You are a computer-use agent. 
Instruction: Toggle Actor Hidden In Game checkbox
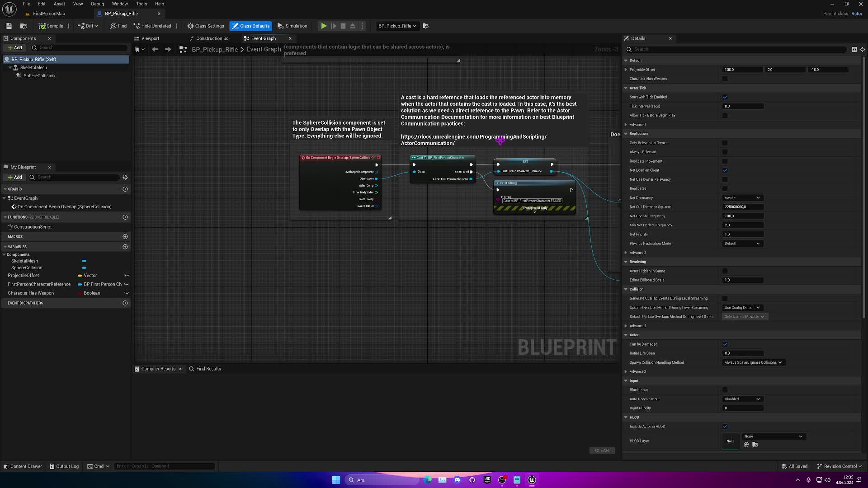[x=725, y=271]
